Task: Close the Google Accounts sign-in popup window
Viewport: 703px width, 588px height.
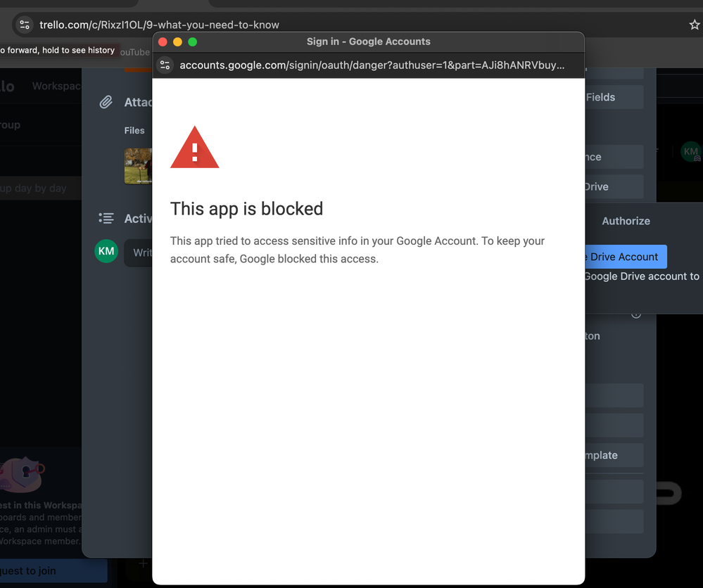Action: [x=163, y=41]
